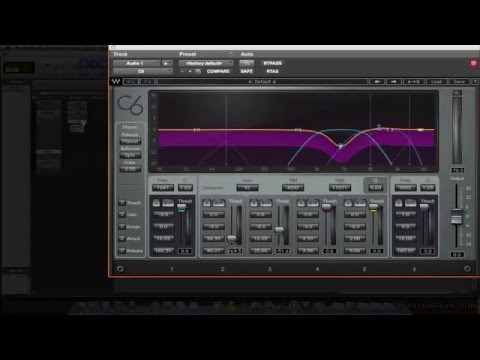This screenshot has height=360, width=480.
Task: Click Save button in Waves toolbar
Action: tap(459, 81)
